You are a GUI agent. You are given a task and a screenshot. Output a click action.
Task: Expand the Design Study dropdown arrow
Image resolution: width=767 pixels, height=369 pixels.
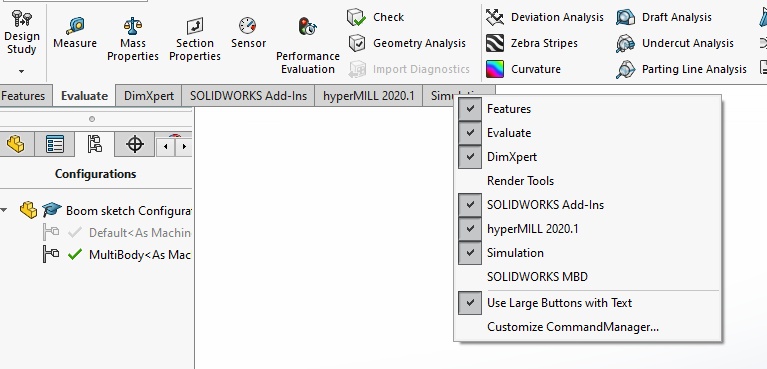coord(22,71)
